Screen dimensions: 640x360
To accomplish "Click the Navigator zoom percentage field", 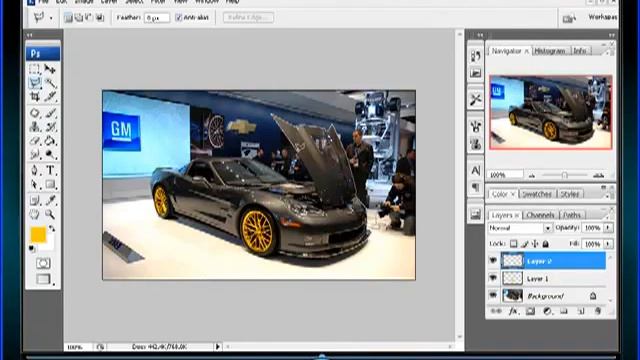I will point(505,175).
